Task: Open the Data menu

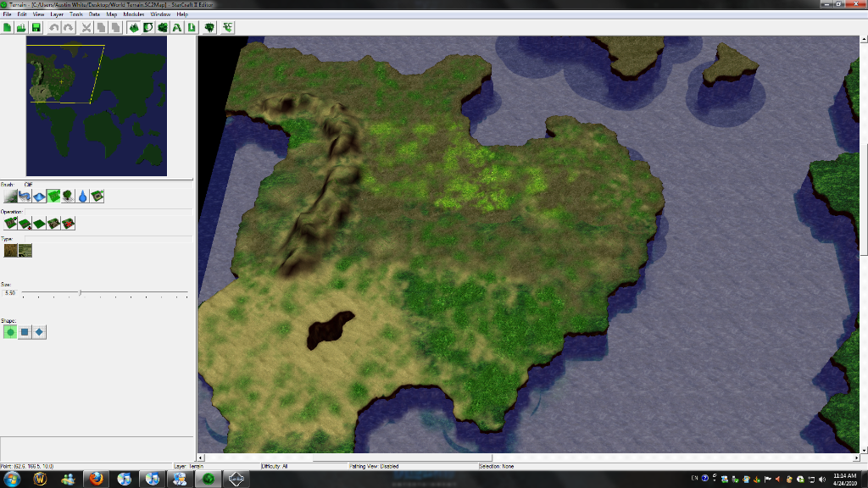Action: [x=95, y=14]
